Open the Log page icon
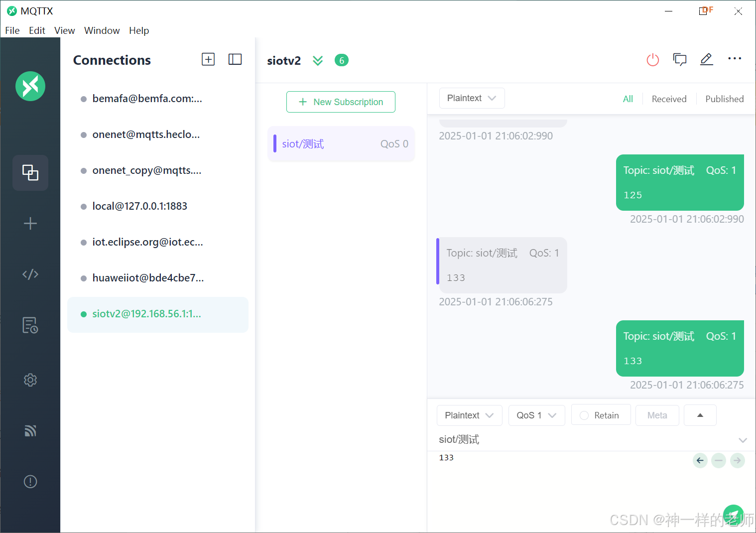This screenshot has width=756, height=533. coord(30,325)
